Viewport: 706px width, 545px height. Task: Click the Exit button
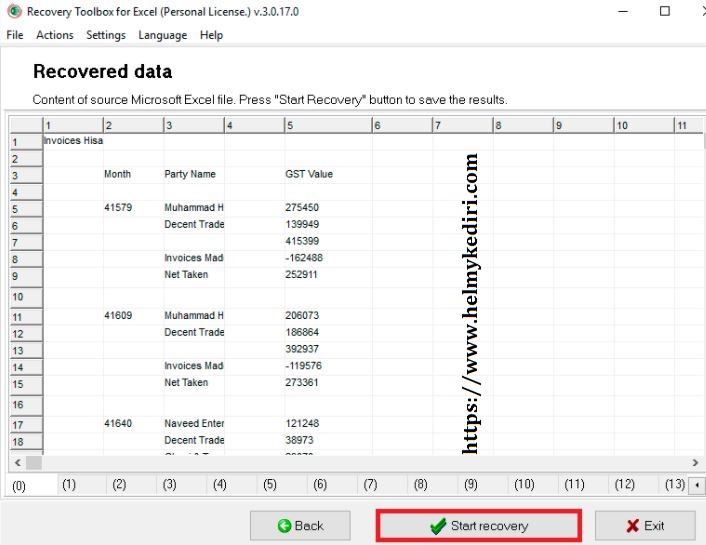(x=645, y=526)
